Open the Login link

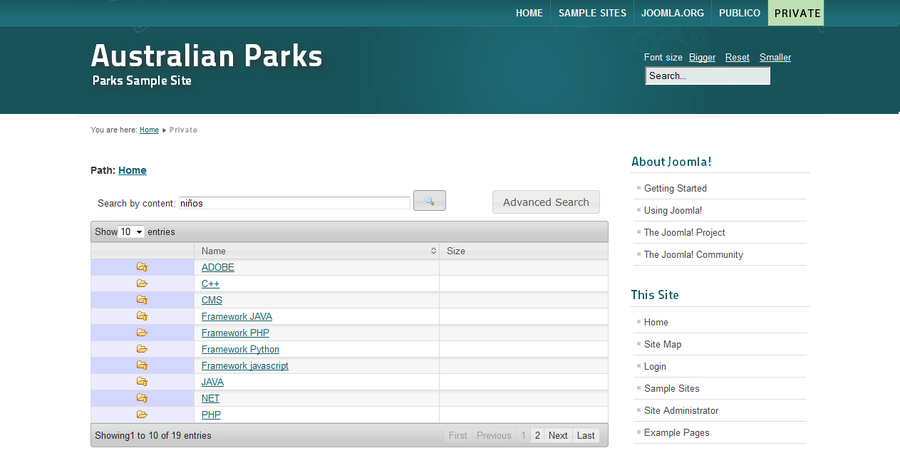pos(655,366)
